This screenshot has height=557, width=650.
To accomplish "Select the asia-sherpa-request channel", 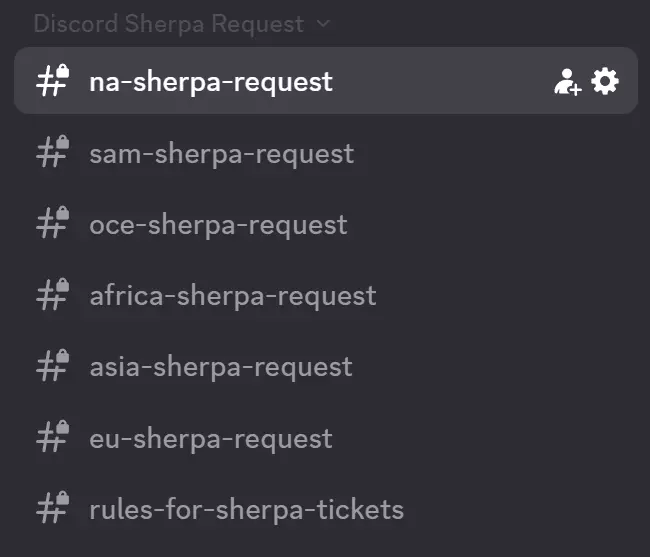I will point(220,366).
